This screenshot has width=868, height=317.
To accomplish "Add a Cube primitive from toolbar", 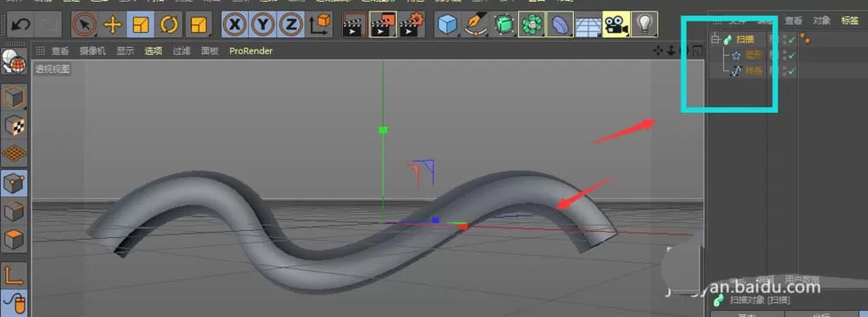I will (448, 24).
